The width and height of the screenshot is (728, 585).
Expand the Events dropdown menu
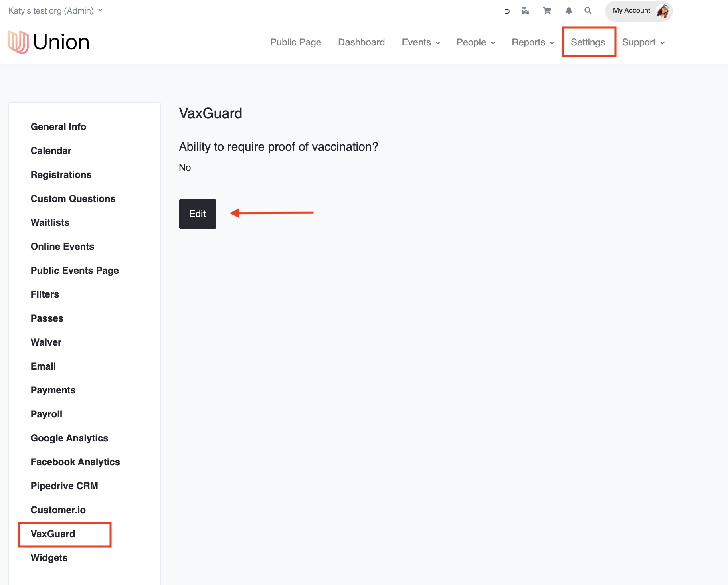[x=421, y=42]
